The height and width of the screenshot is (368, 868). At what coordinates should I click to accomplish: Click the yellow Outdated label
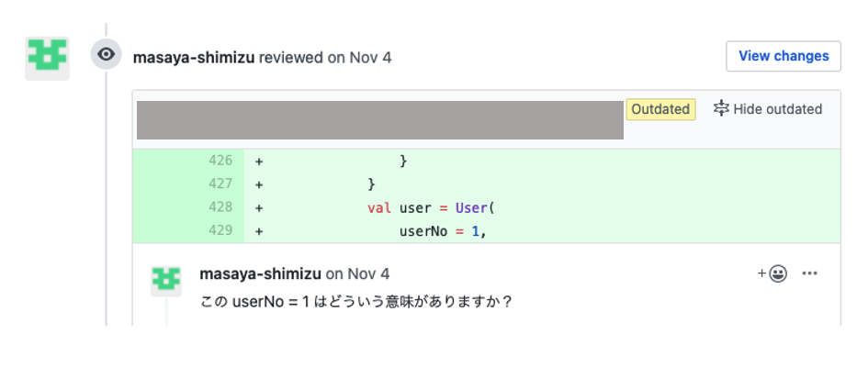pos(660,109)
